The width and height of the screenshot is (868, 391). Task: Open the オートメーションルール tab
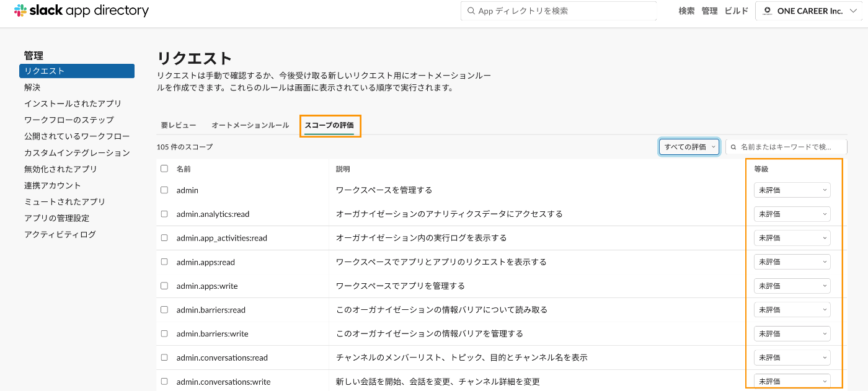coord(250,125)
